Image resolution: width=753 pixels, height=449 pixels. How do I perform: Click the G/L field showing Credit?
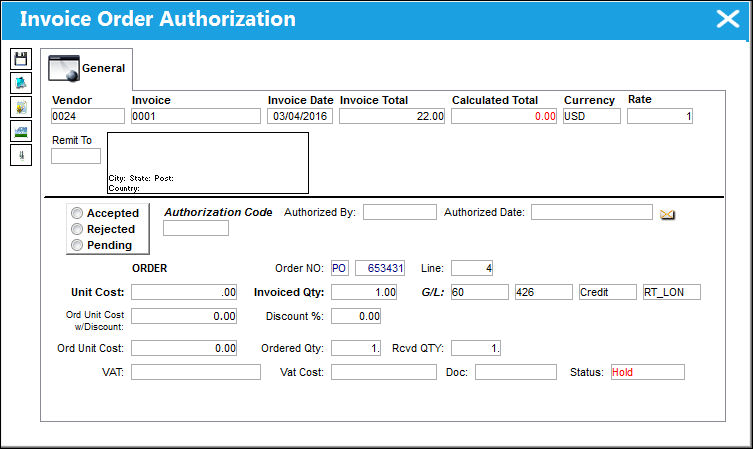[x=608, y=292]
